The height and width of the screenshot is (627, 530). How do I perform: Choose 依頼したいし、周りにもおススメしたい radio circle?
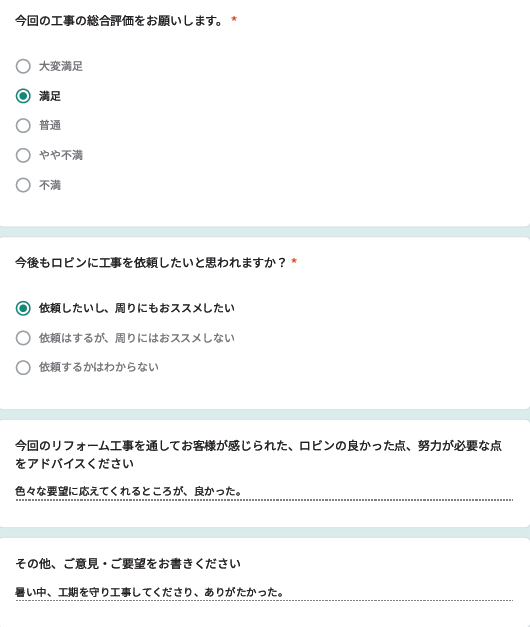23,308
